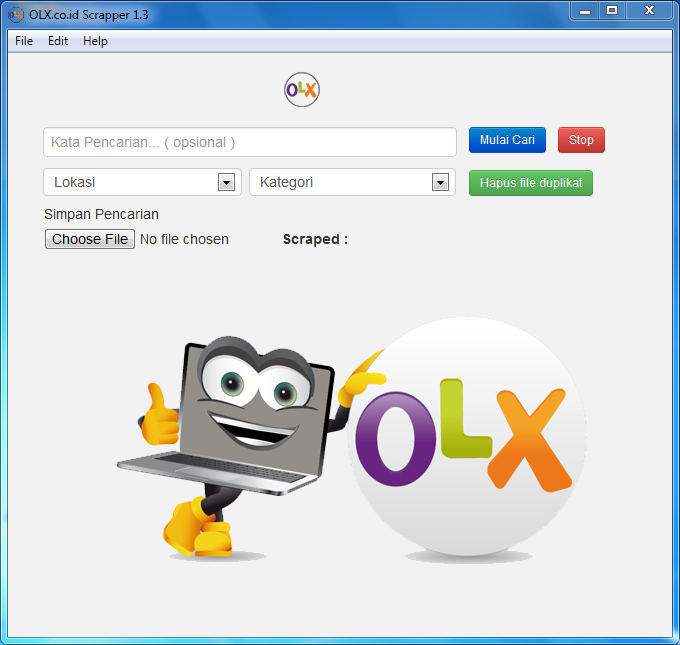Viewport: 680px width, 645px height.
Task: Click the 'No file chosen' text
Action: [x=184, y=239]
